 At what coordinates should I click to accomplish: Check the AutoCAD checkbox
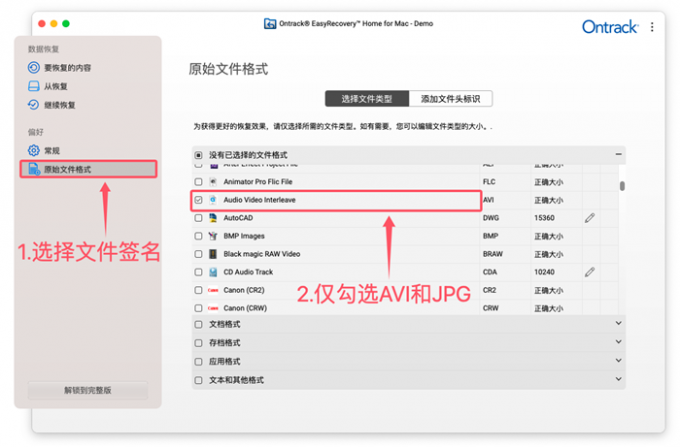[x=198, y=218]
